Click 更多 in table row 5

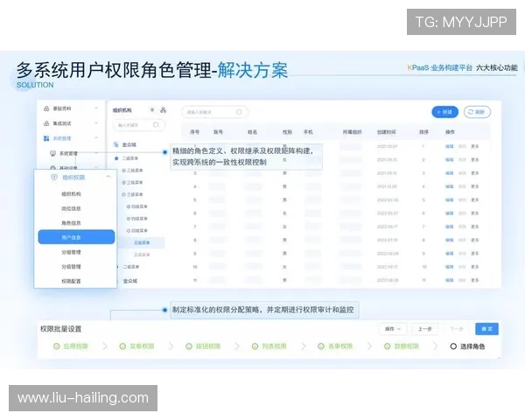coord(475,200)
